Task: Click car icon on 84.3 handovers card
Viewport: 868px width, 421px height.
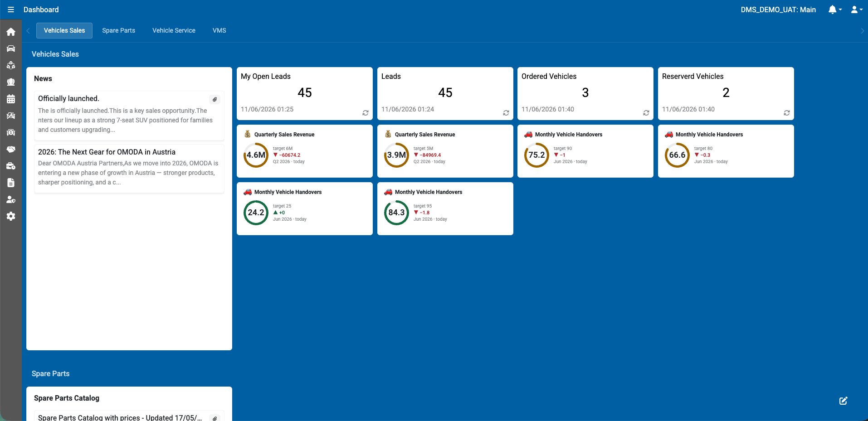Action: pos(388,192)
